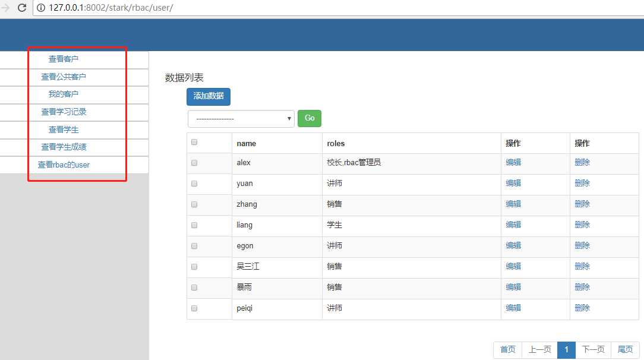The image size is (644, 360).
Task: Open 查看客户 in the sidebar
Action: 63,59
